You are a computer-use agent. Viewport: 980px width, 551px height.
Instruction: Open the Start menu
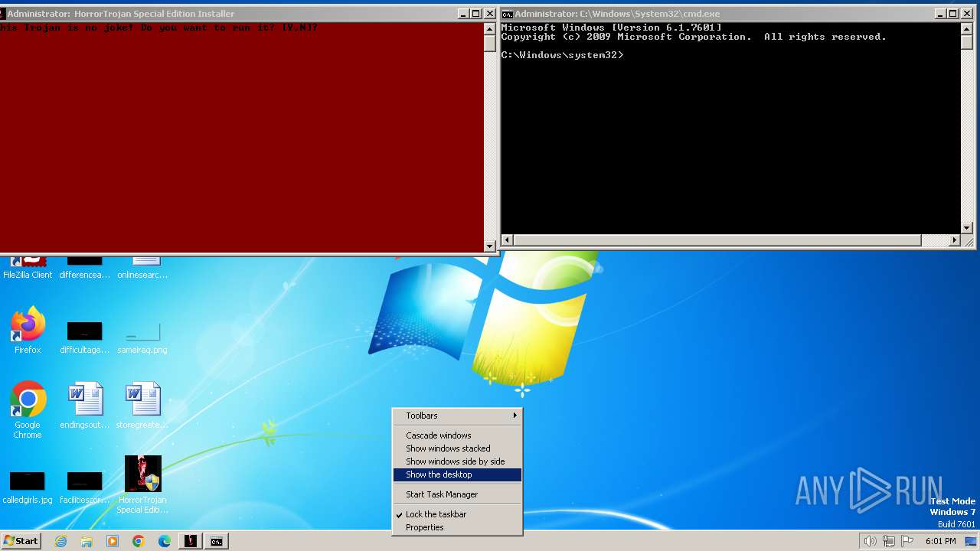(21, 541)
